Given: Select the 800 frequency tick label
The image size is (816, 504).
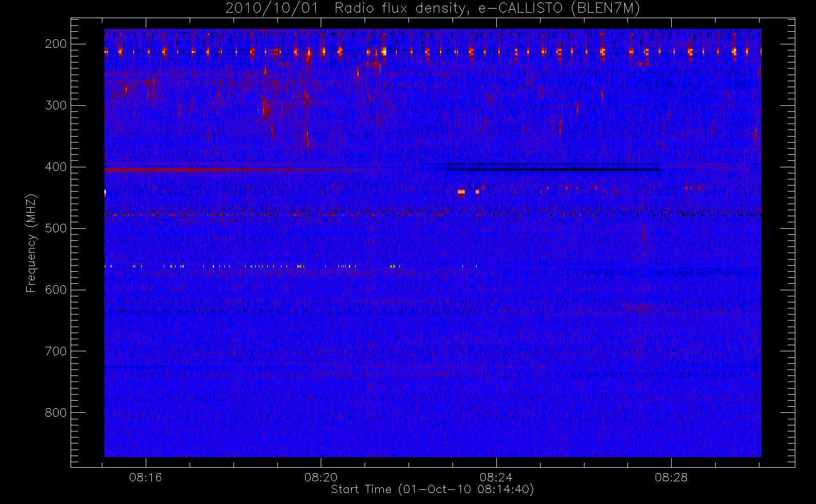Looking at the screenshot, I should coord(56,413).
